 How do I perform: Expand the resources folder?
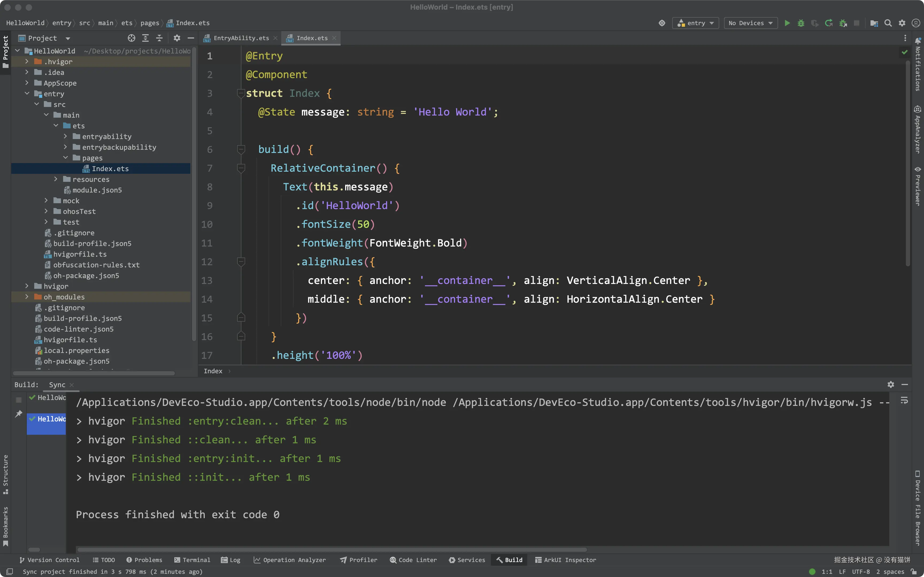point(56,179)
